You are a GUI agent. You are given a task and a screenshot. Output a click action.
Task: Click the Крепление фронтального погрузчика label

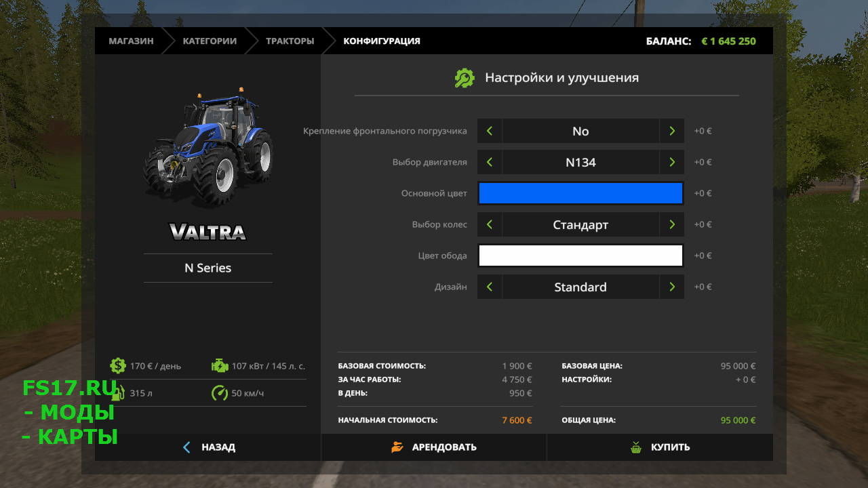[385, 131]
